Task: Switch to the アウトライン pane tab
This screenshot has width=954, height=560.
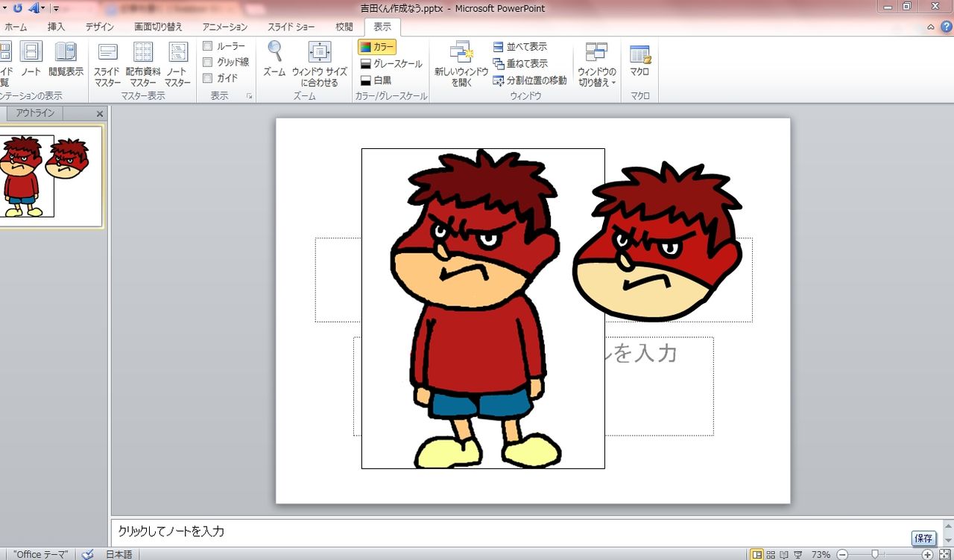Action: tap(36, 113)
